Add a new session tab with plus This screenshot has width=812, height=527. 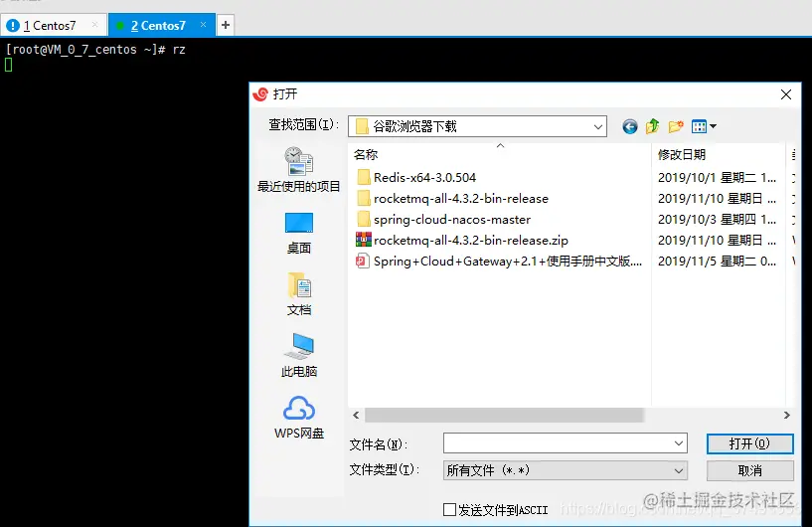[x=226, y=25]
